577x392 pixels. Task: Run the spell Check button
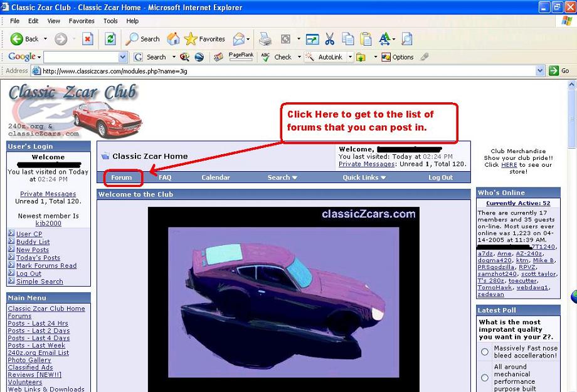[277, 57]
